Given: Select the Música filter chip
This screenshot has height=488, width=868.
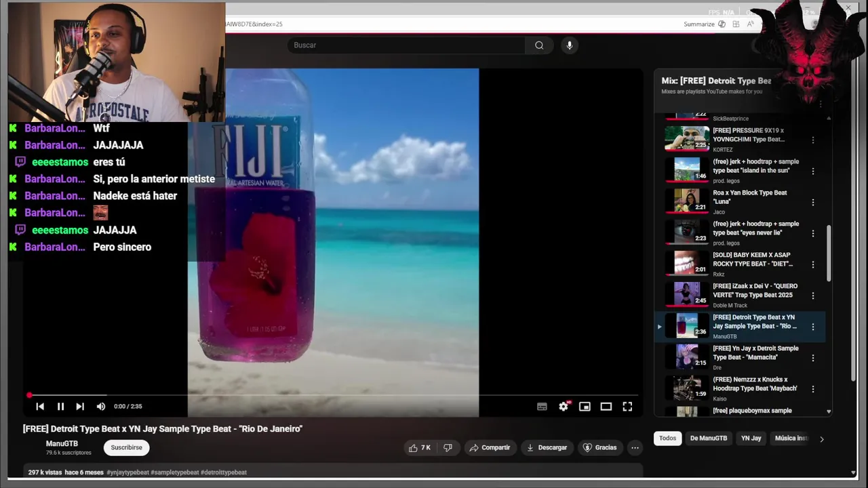Looking at the screenshot, I should pos(791,439).
